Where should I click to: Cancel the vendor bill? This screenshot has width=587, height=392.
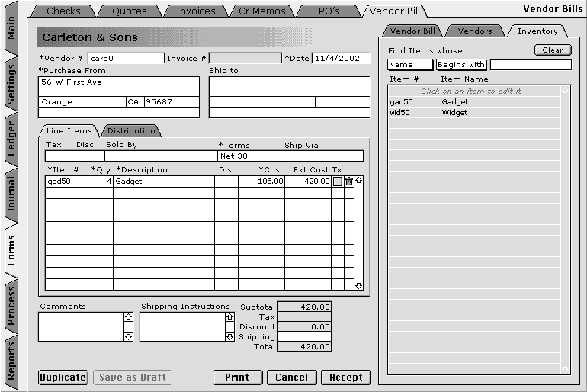pyautogui.click(x=292, y=378)
